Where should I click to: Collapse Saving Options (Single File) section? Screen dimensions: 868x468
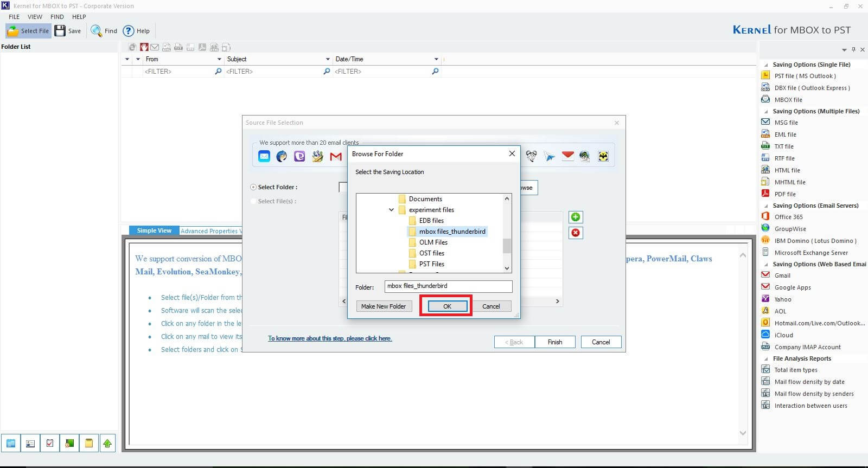(x=766, y=65)
